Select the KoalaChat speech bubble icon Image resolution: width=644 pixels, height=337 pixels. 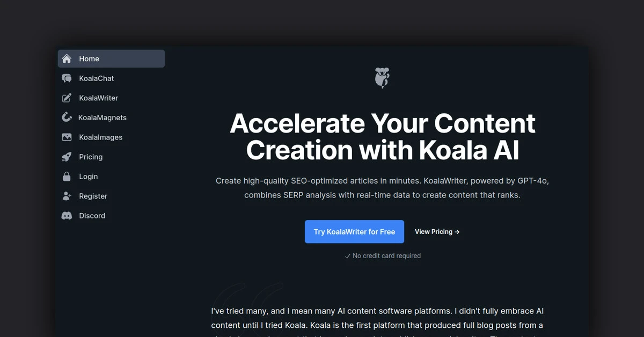(x=66, y=78)
